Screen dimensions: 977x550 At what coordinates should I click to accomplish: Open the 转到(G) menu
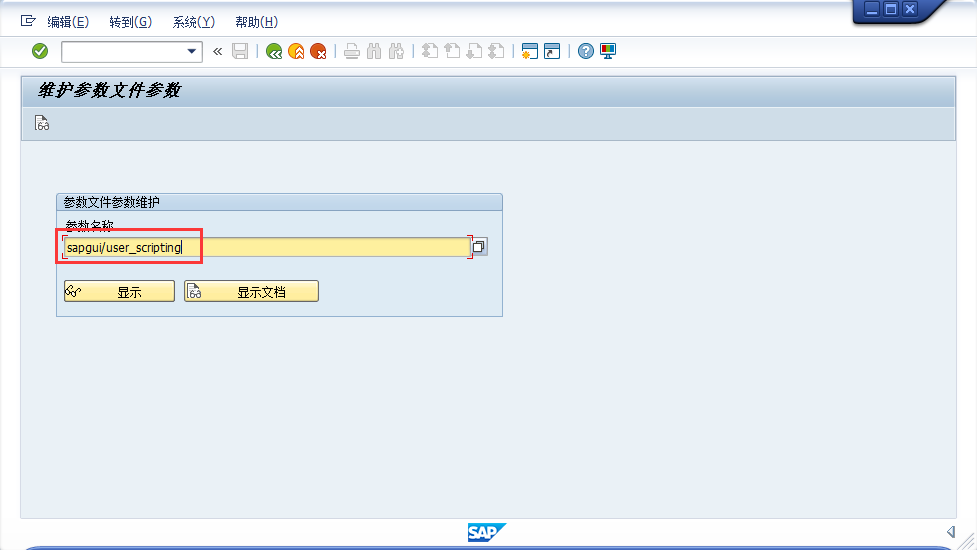coord(130,22)
